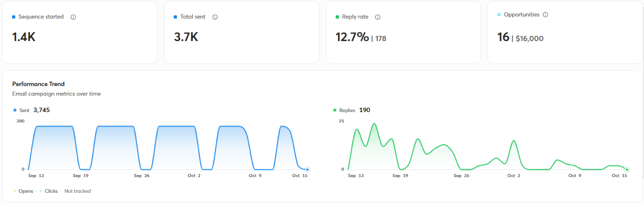Click info icon next to Sequence started

(73, 17)
